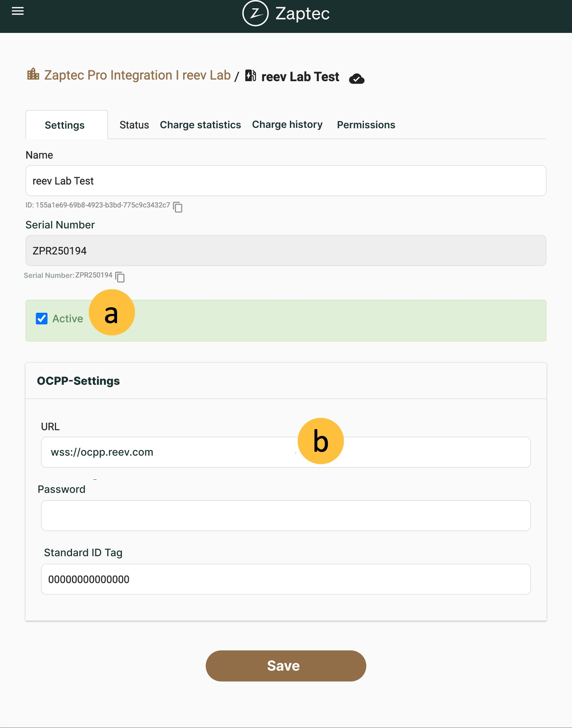
Task: Switch to the Status tab
Action: (134, 125)
